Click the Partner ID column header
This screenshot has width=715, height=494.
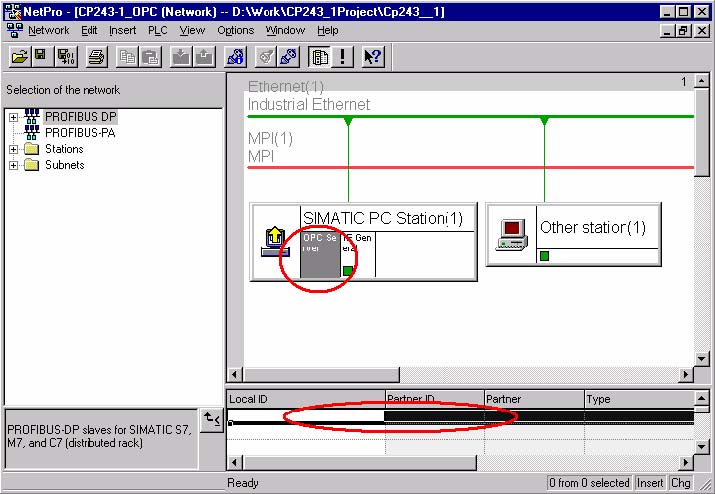[x=435, y=399]
